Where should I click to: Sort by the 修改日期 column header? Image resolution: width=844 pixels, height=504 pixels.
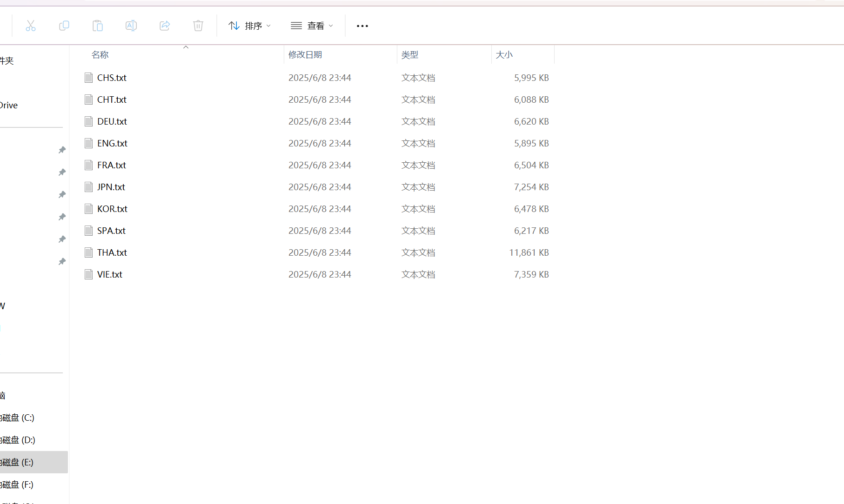pos(305,55)
